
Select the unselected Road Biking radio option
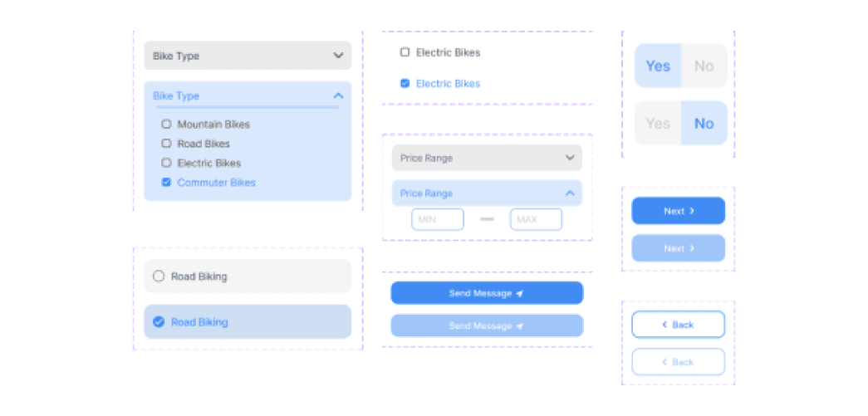159,277
